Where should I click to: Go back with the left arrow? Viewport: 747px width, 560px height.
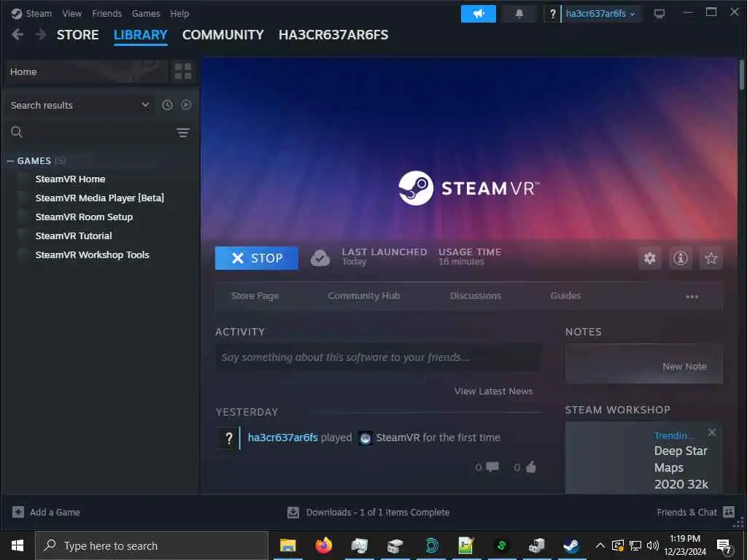pos(18,34)
